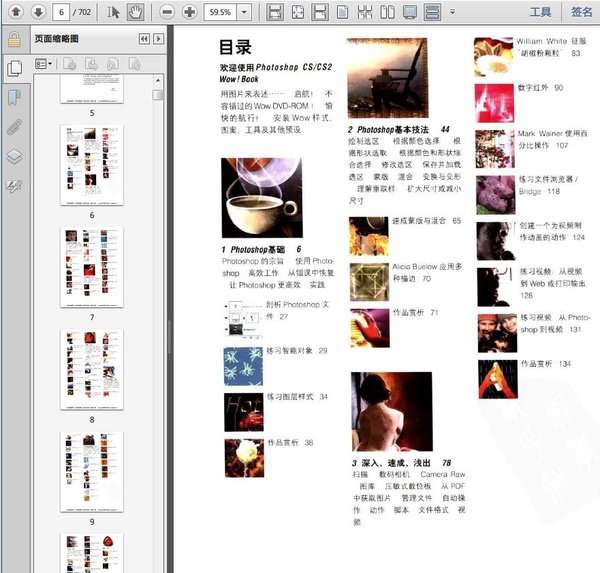
Task: Click the third page-fit icon in the toolbar
Action: click(x=320, y=12)
